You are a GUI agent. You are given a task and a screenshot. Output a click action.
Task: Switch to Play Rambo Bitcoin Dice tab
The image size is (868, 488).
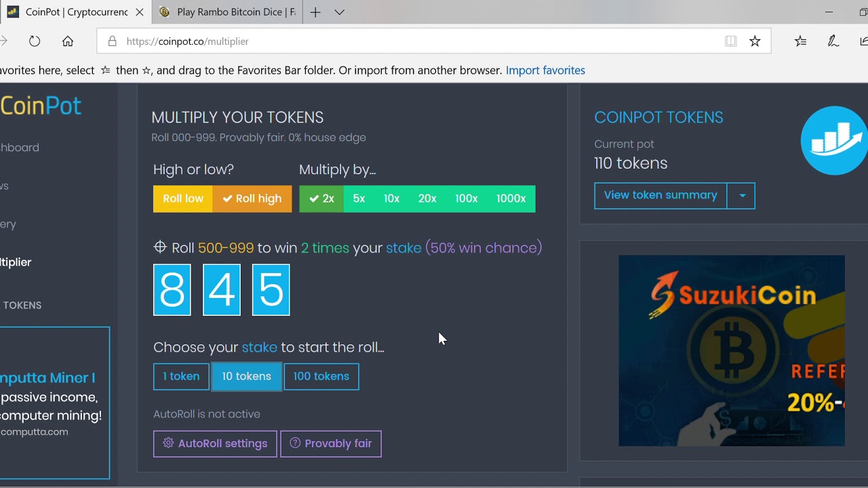(x=228, y=12)
